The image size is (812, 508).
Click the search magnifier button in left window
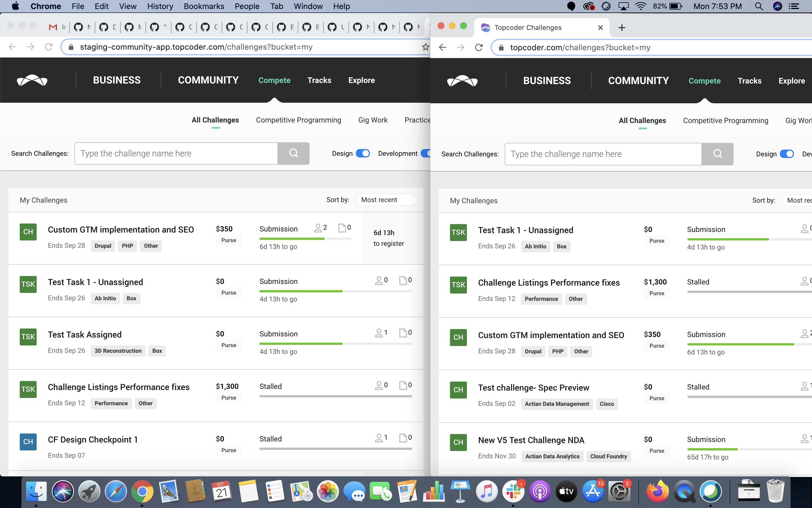coord(294,153)
